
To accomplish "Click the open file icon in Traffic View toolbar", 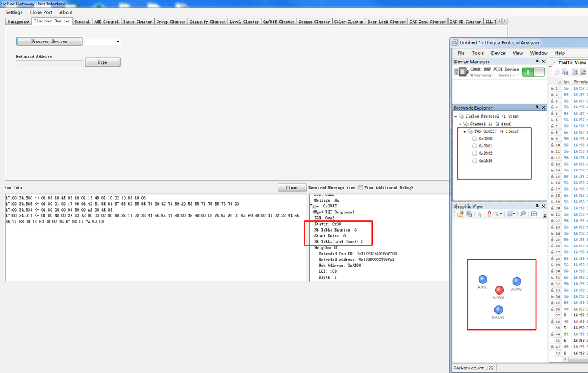I will point(556,72).
